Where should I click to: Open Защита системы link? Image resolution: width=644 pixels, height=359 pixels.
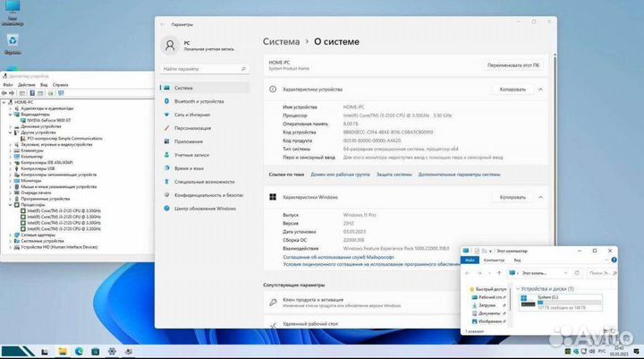(x=394, y=175)
